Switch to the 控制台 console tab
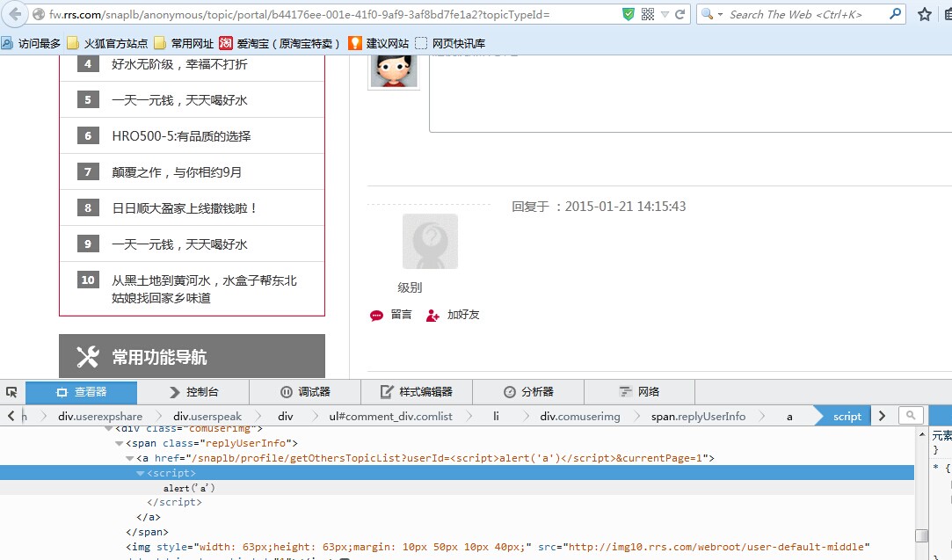Screen dimensions: 952x560 (193, 392)
